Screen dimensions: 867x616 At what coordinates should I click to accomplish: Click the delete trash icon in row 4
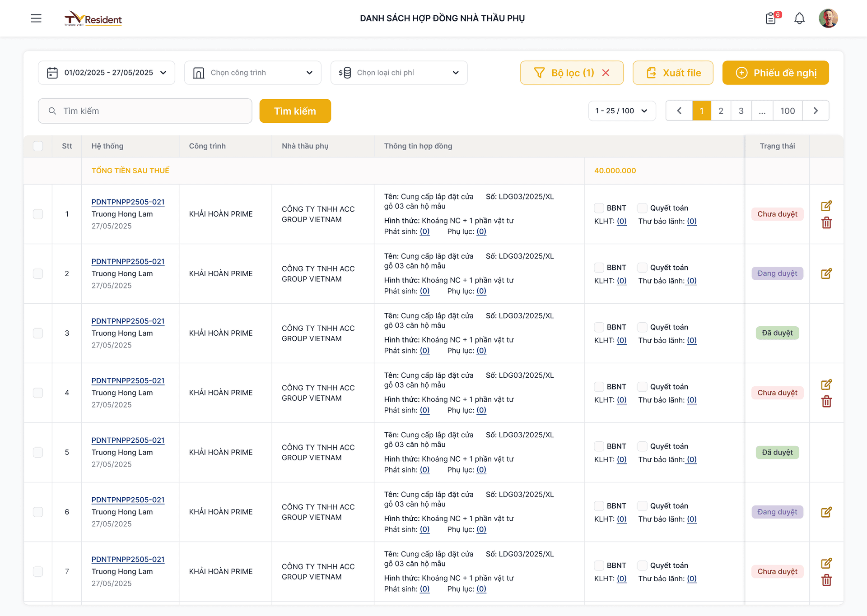click(x=826, y=402)
